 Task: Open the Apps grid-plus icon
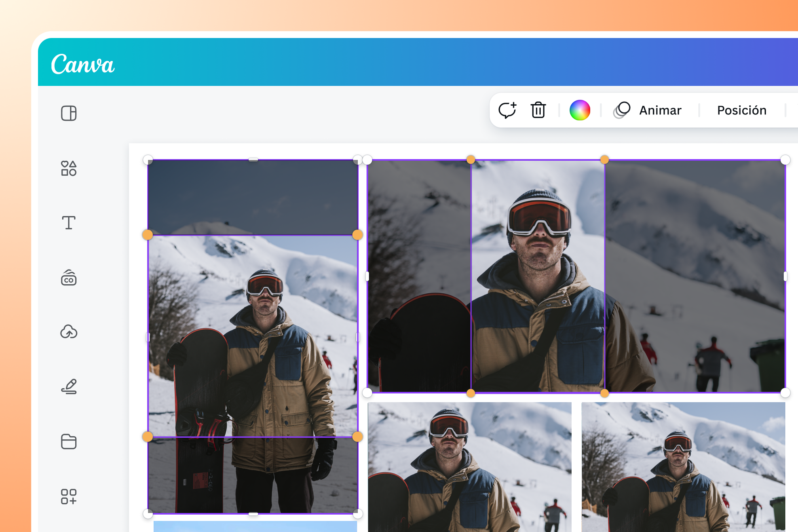tap(69, 496)
